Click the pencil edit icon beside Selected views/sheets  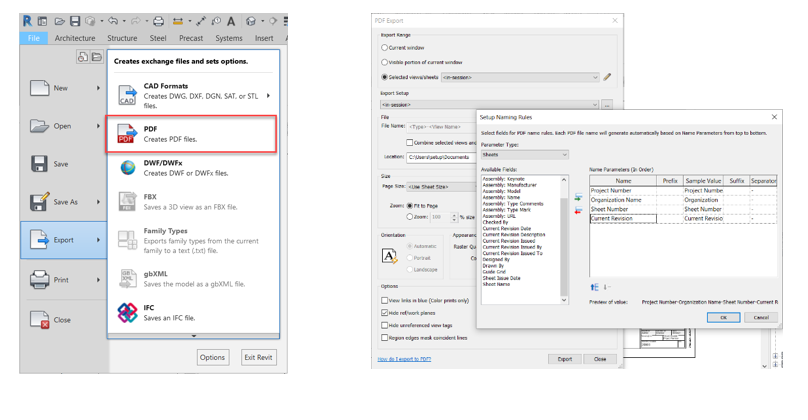[x=607, y=77]
